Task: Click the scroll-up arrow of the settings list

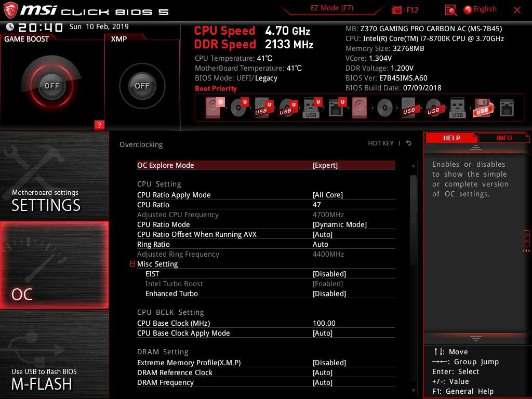Action: point(413,166)
